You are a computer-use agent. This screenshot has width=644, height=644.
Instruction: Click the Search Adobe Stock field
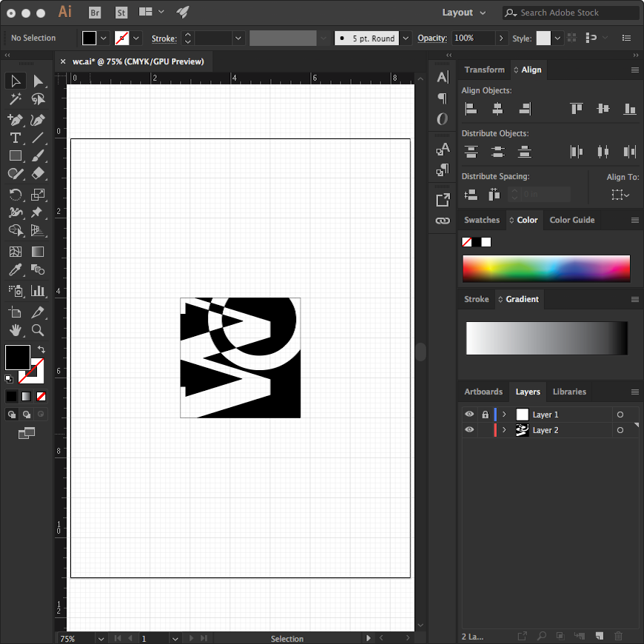tap(576, 13)
